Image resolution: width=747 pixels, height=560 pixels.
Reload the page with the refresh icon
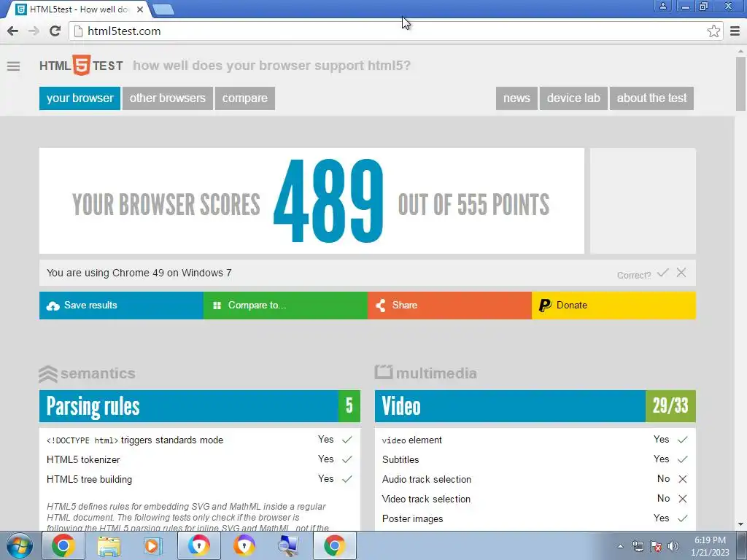55,31
